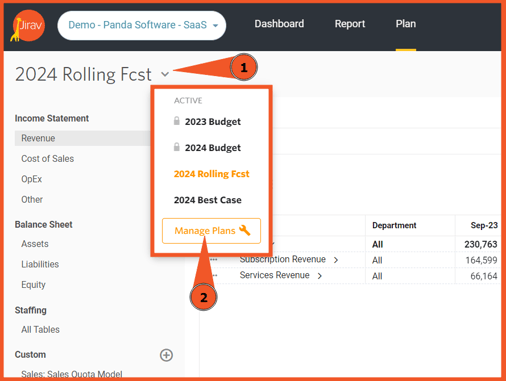Click the lock icon beside 2023 Budget
This screenshot has height=381, width=506.
click(x=177, y=121)
